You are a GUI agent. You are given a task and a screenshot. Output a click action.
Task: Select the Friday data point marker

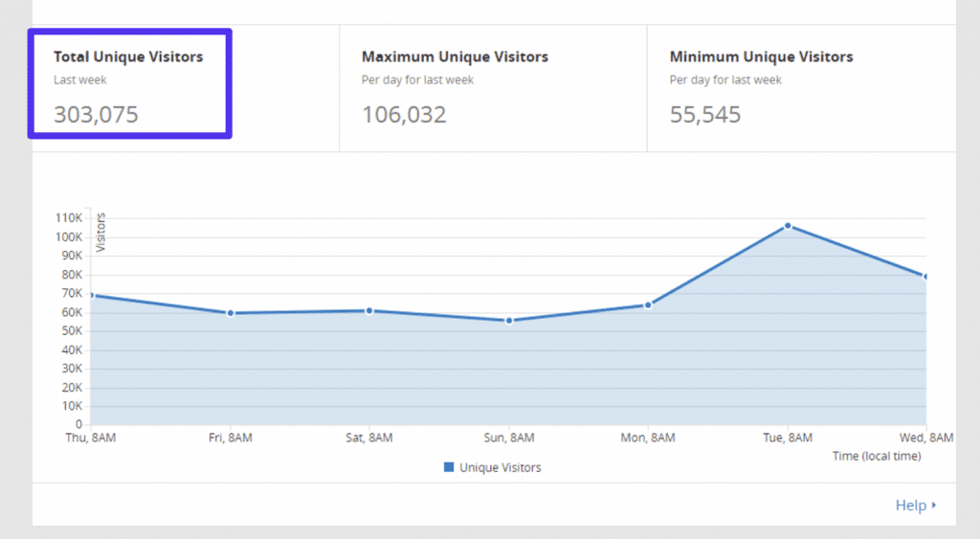(x=231, y=313)
